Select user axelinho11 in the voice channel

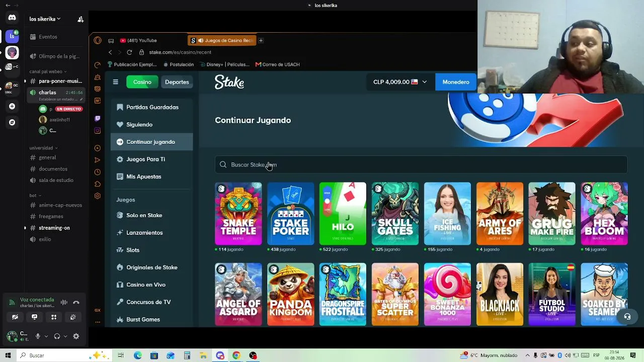coord(59,120)
